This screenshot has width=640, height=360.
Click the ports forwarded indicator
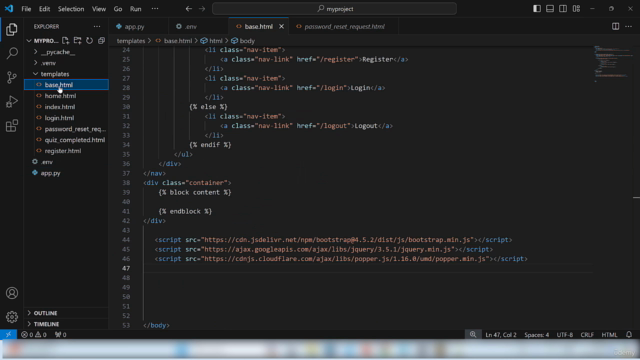[60, 335]
